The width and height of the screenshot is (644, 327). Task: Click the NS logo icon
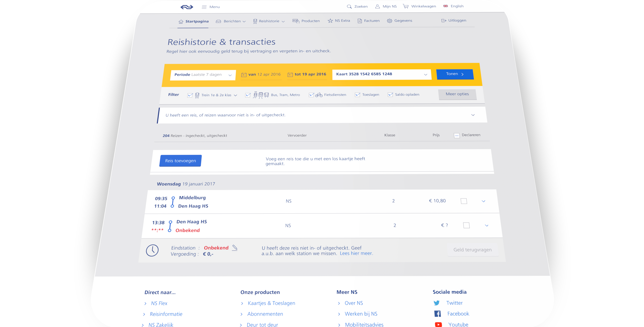point(187,7)
